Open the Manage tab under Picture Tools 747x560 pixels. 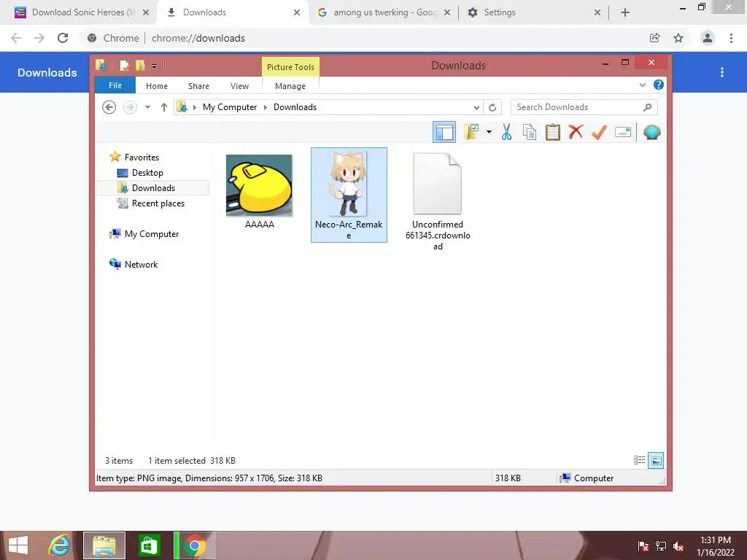(290, 86)
